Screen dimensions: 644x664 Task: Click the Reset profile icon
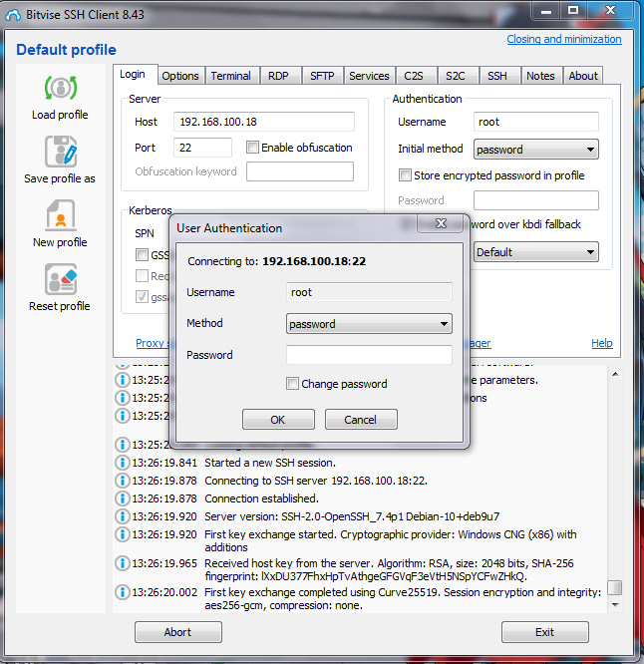(61, 279)
